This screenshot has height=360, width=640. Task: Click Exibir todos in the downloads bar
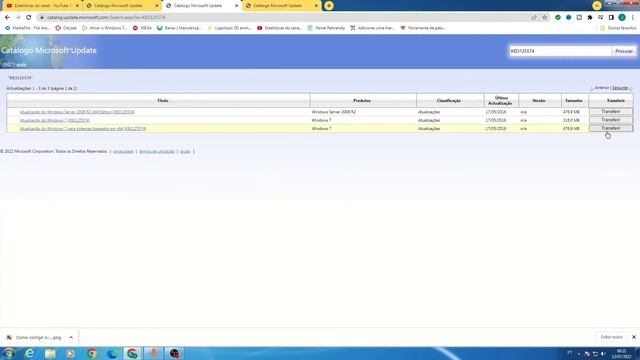coord(611,337)
